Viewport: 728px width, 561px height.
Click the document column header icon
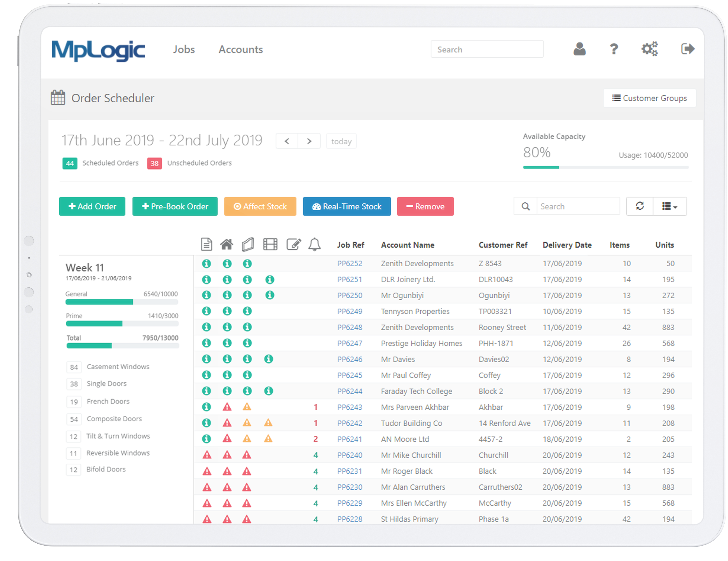coord(207,244)
